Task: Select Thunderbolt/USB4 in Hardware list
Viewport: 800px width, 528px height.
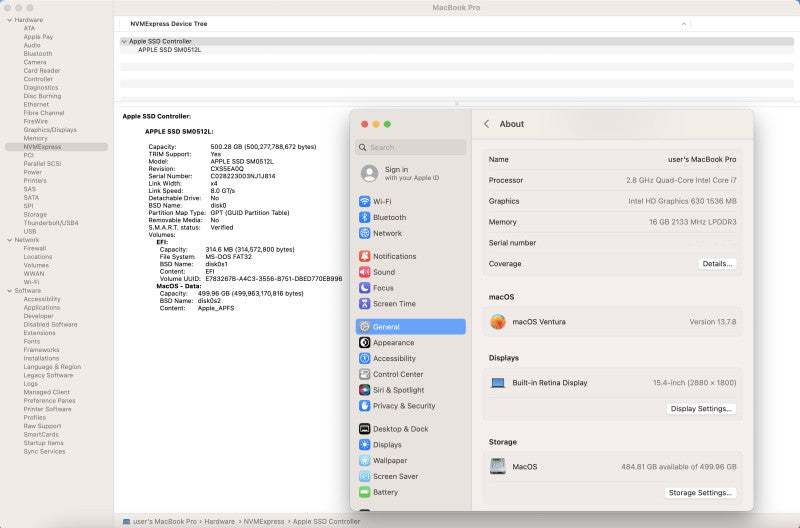Action: point(51,223)
